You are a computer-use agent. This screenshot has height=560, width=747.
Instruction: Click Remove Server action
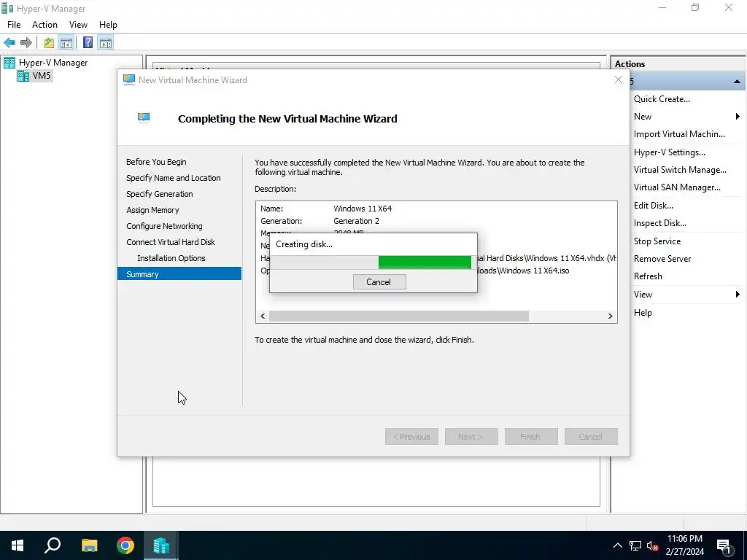coord(662,259)
